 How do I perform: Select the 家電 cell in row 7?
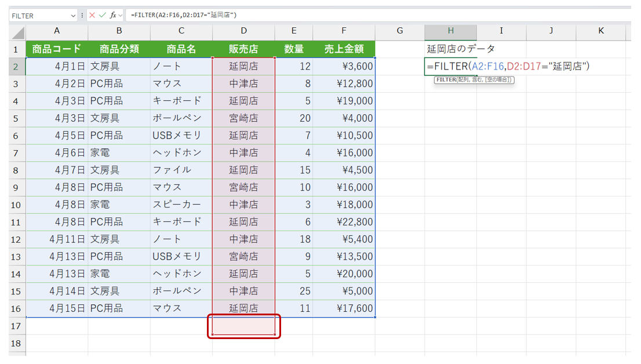pos(119,153)
